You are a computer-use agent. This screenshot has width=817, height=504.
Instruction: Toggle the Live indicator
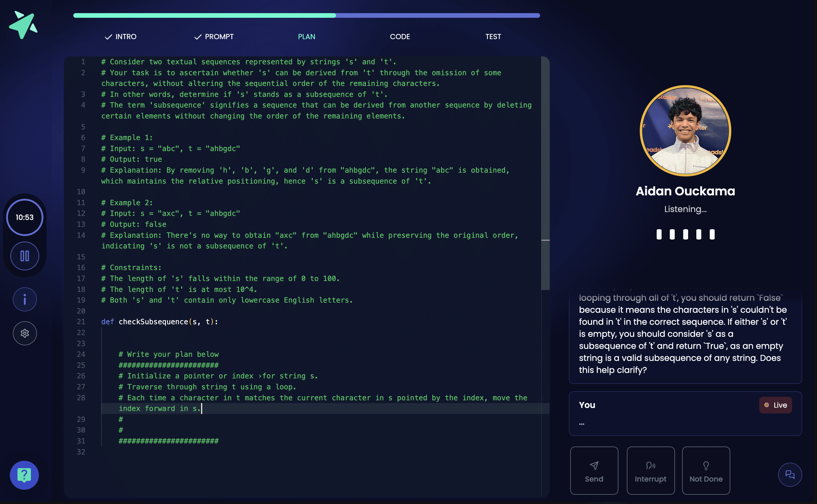pos(775,405)
